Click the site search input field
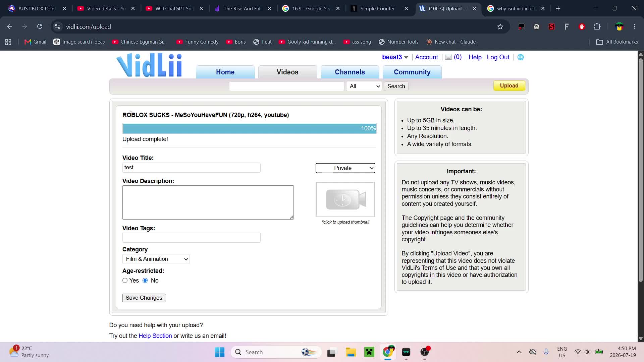This screenshot has height=362, width=644. pos(286,86)
